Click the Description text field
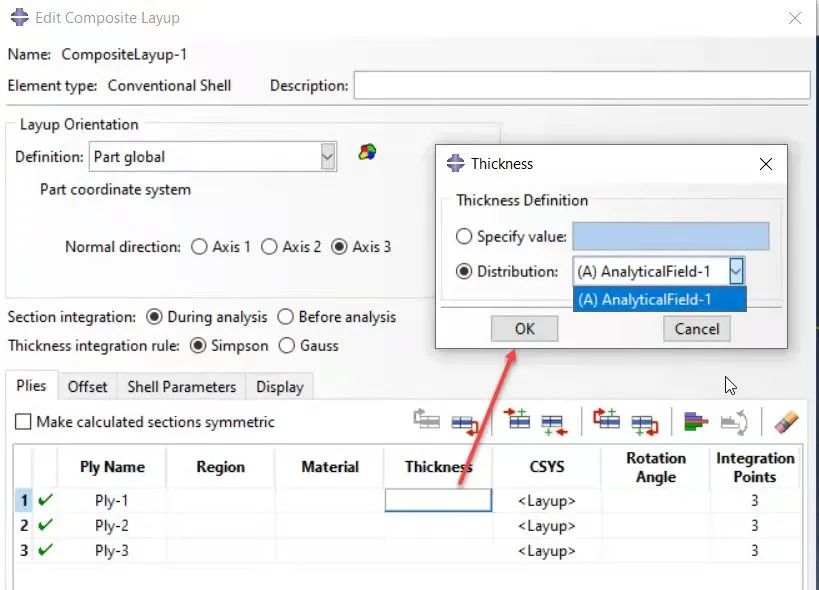The image size is (819, 590). pyautogui.click(x=581, y=86)
